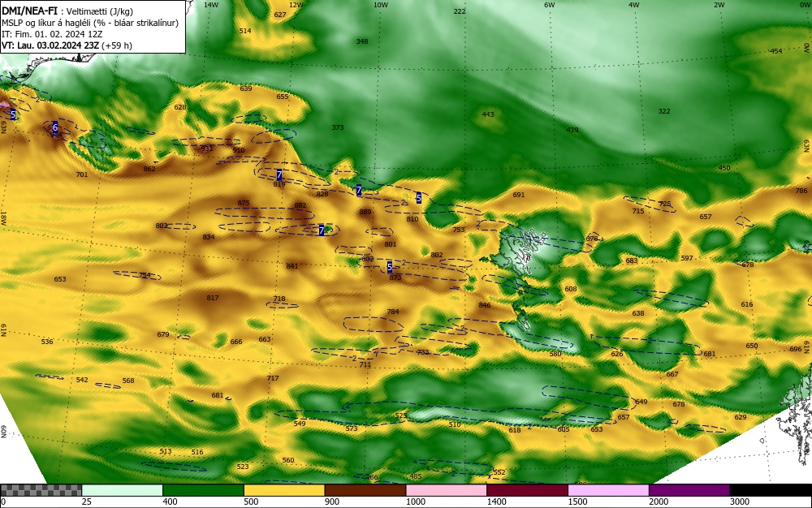Click the 4W longitude label

[634, 5]
